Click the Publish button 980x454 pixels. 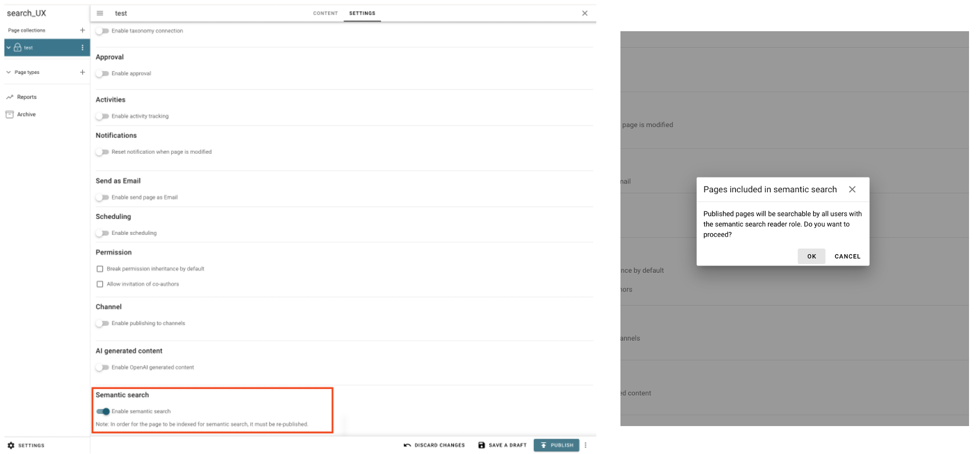pyautogui.click(x=556, y=445)
